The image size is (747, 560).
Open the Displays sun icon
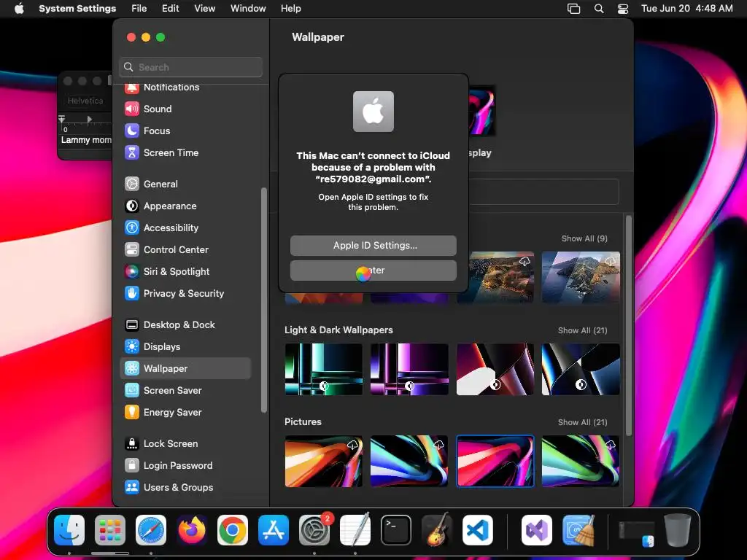point(132,346)
